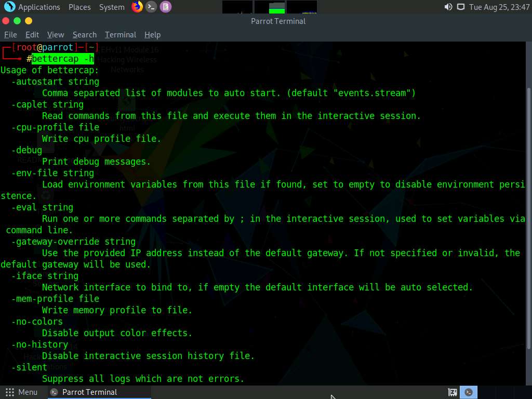Click the yellow window dot

[29, 21]
